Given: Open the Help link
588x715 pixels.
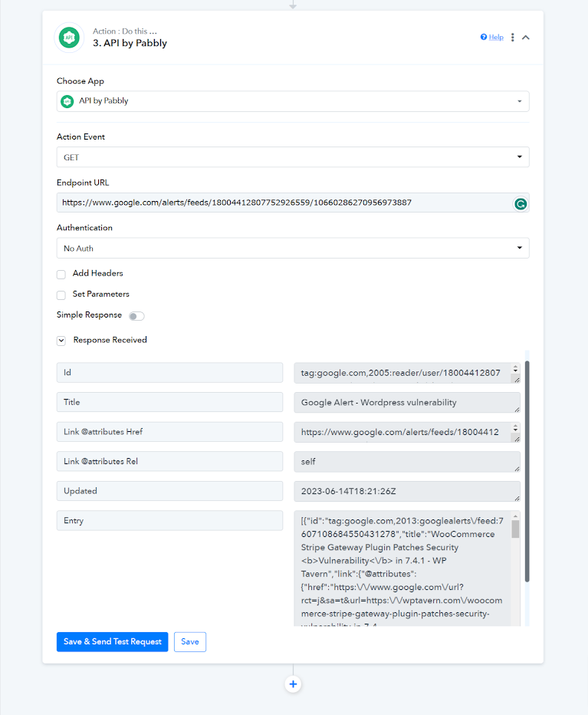Looking at the screenshot, I should [496, 38].
